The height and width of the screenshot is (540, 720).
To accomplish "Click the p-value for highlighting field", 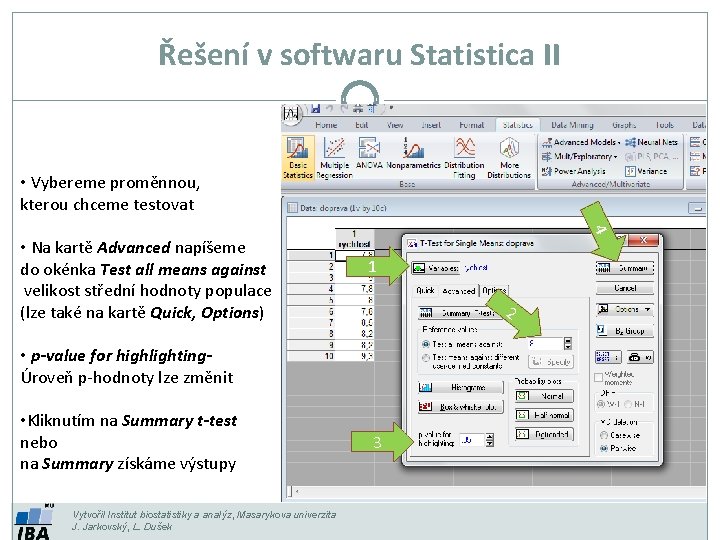I will click(472, 440).
